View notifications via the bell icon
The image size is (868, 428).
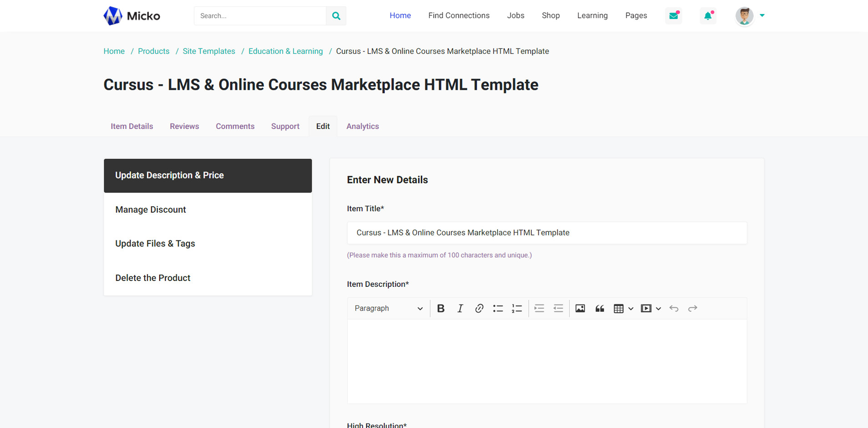(708, 16)
